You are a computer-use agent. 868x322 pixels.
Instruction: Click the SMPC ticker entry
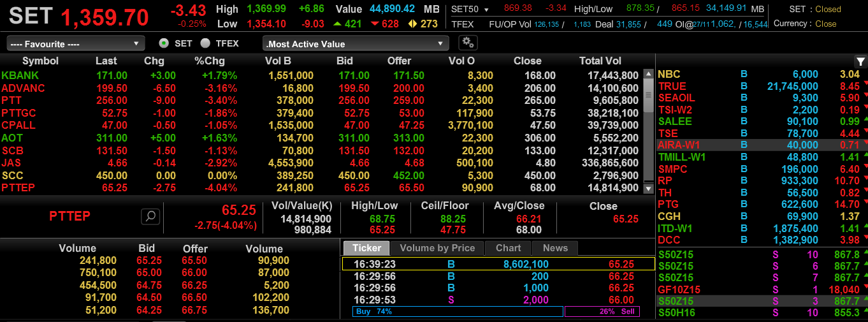click(x=672, y=169)
